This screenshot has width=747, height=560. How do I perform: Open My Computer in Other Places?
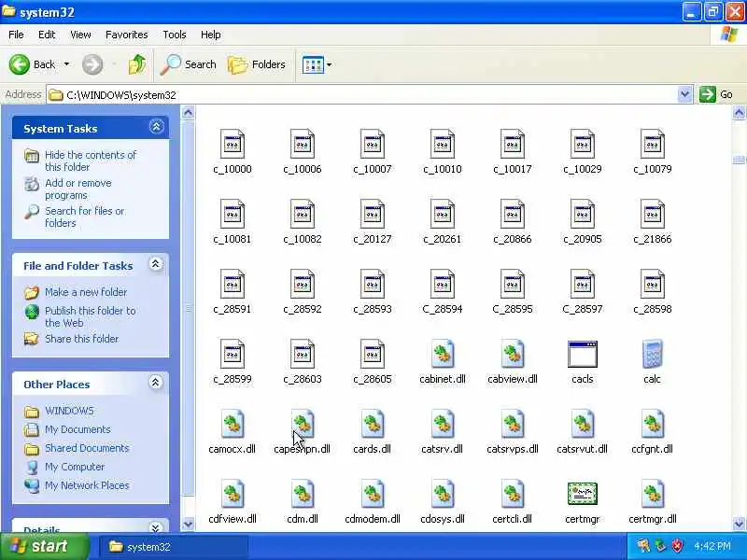(x=75, y=467)
